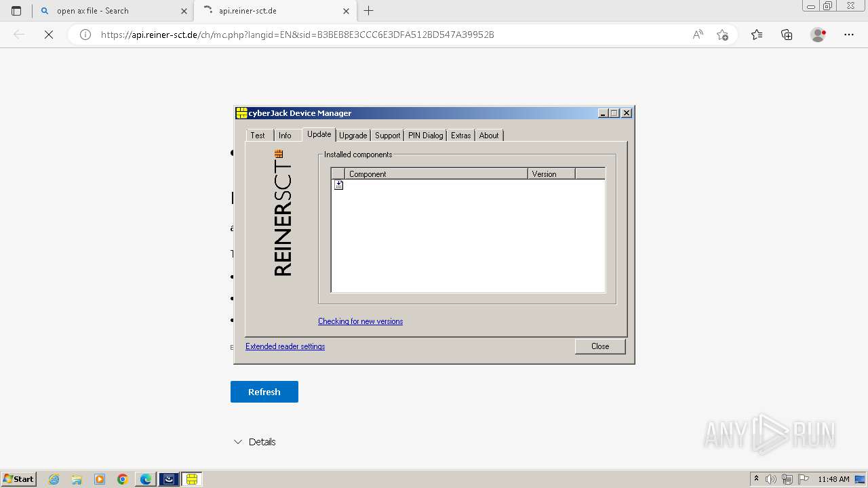Select cyberJack Device Manager taskbar icon
868x488 pixels.
tap(192, 479)
